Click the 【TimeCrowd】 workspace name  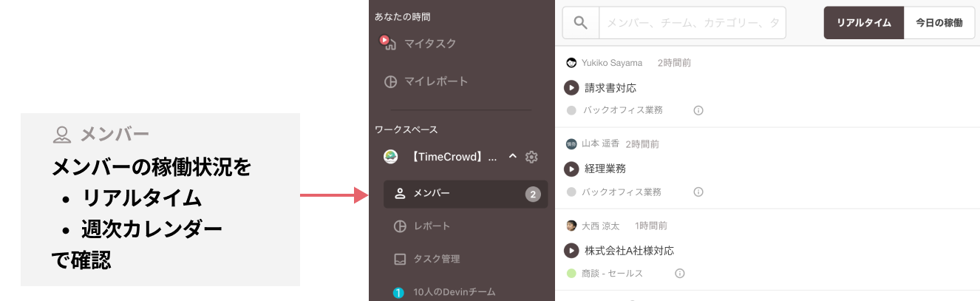pos(453,157)
